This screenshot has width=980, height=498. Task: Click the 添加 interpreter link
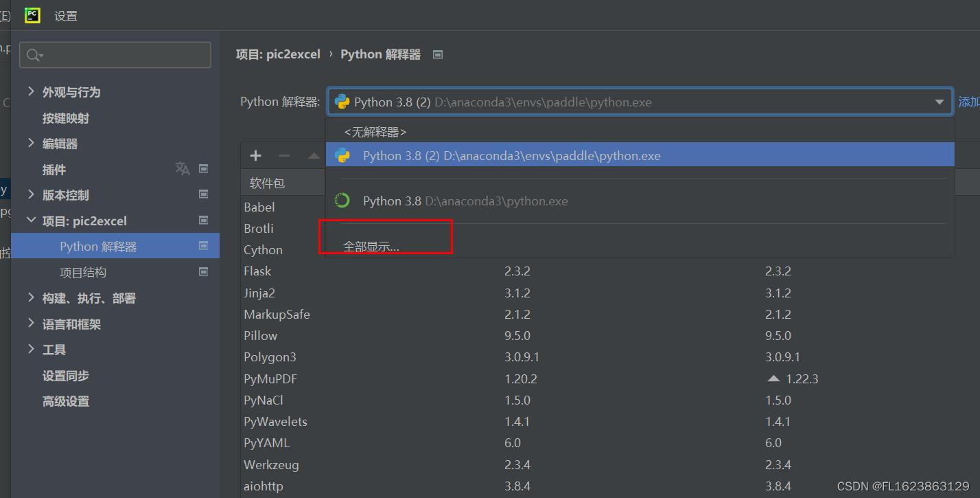click(969, 102)
